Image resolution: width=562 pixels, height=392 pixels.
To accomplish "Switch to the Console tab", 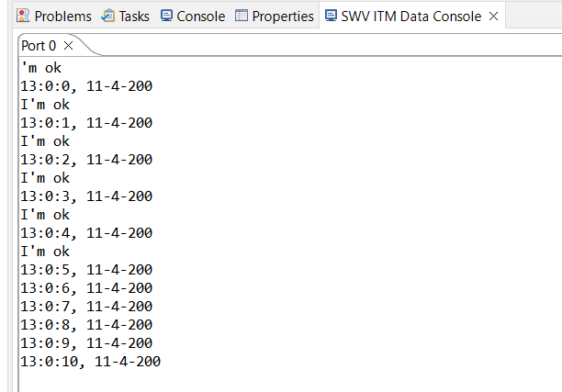I will 200,16.
